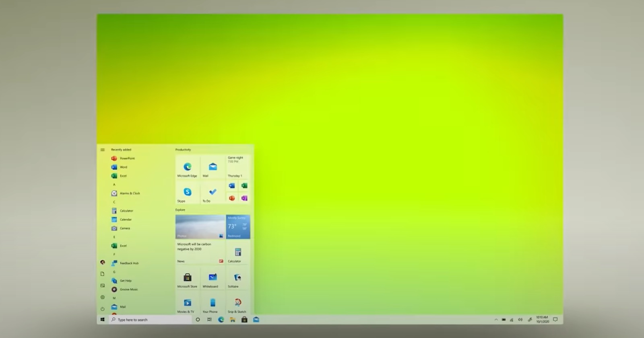Click the Windows Start button
644x338 pixels.
pos(103,319)
